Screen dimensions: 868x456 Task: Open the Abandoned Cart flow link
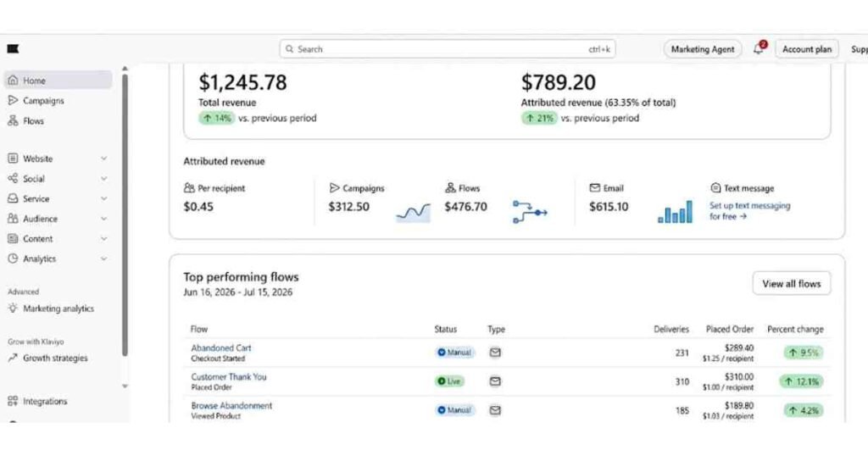click(x=221, y=348)
